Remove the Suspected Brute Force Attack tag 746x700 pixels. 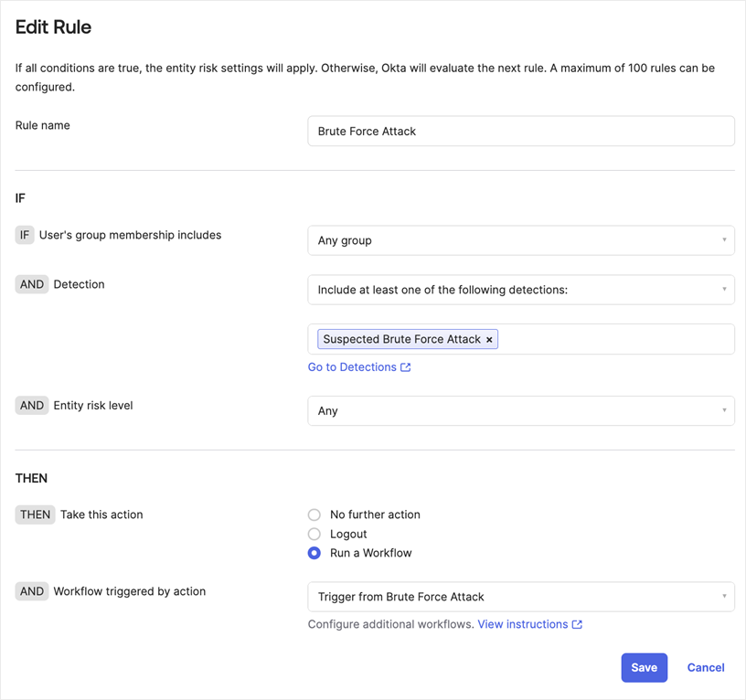489,340
